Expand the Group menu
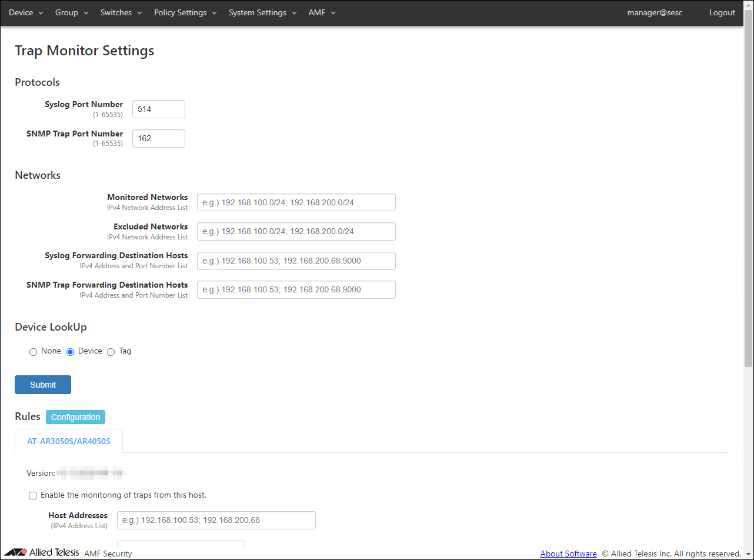 (x=71, y=12)
